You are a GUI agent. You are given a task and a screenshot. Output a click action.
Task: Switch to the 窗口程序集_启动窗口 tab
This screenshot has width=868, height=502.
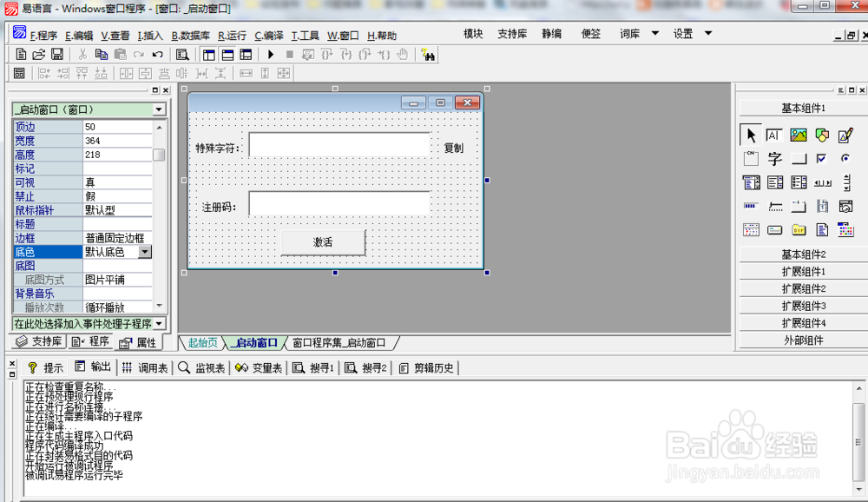point(339,343)
